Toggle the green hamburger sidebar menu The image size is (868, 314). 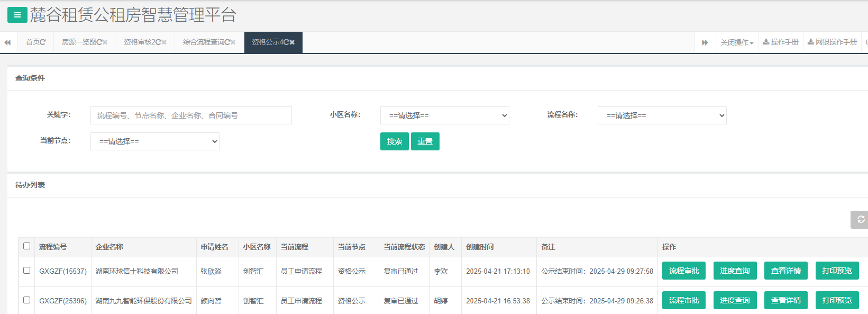click(17, 15)
